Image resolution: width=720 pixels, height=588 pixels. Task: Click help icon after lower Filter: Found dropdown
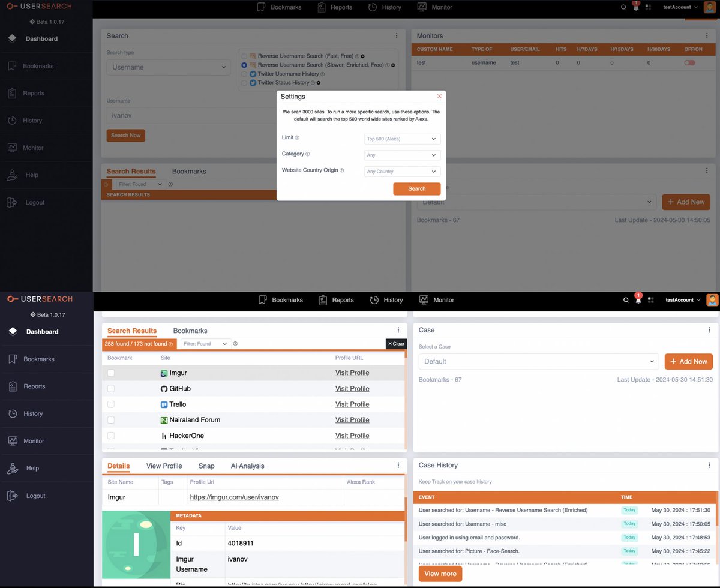pyautogui.click(x=235, y=344)
